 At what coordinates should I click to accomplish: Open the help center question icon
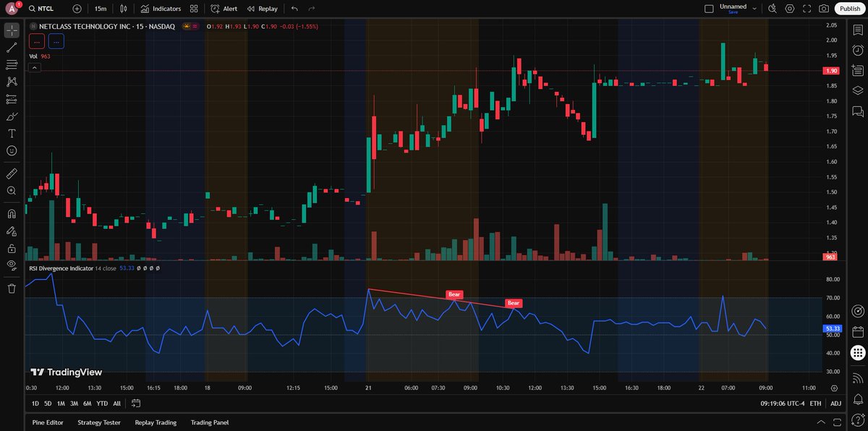click(x=857, y=419)
